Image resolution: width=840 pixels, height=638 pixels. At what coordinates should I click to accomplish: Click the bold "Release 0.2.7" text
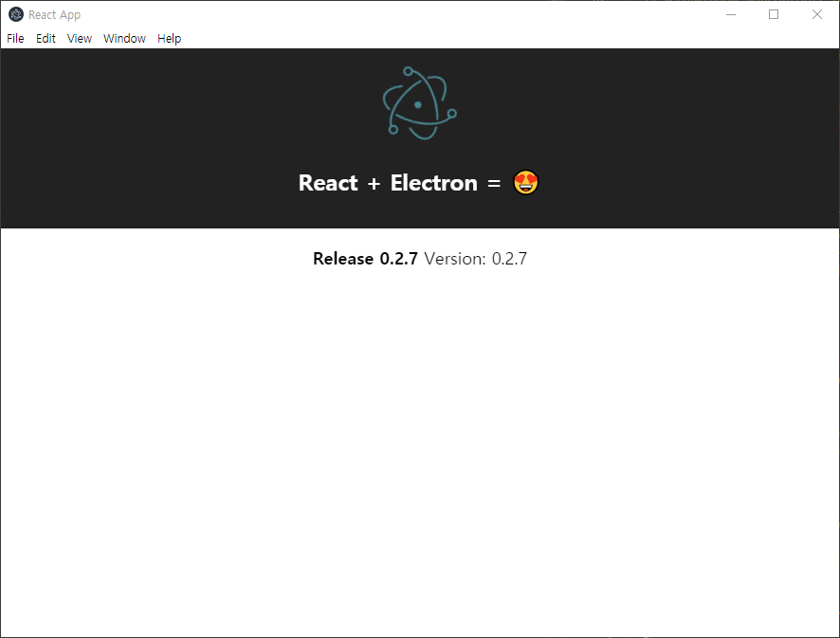click(x=365, y=259)
